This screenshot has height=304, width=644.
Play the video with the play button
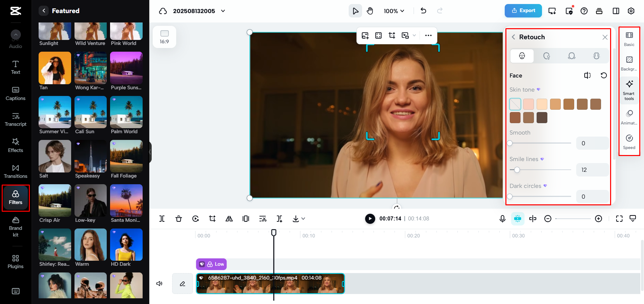[369, 218]
